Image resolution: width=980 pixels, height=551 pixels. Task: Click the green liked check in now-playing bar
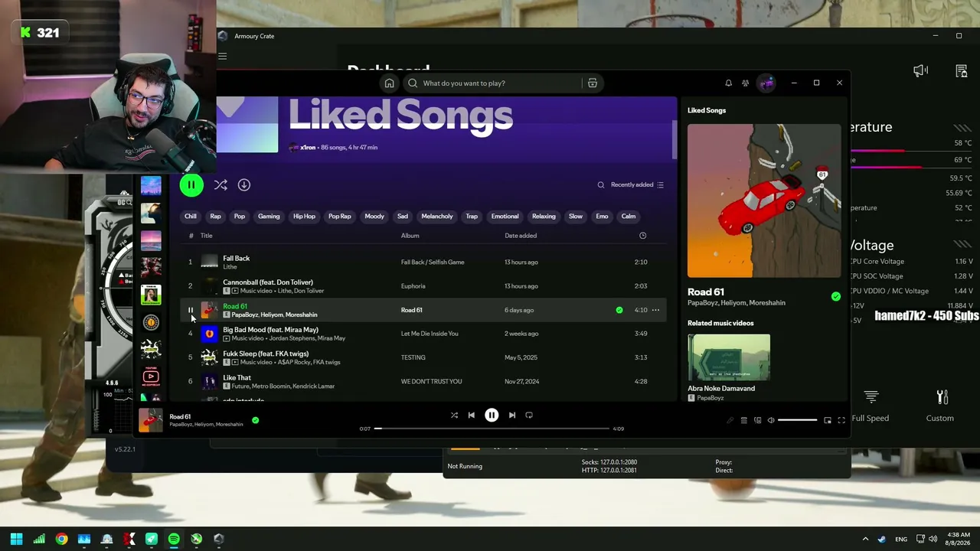256,420
